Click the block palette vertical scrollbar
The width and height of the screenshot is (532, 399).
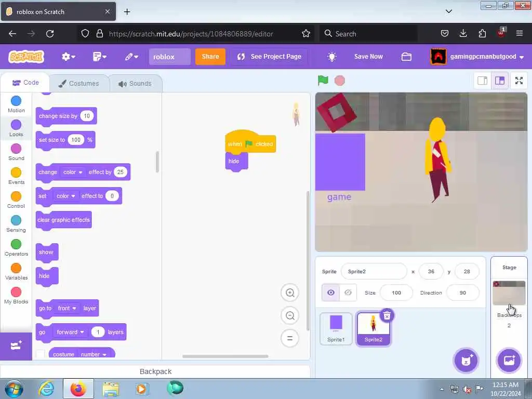(157, 162)
